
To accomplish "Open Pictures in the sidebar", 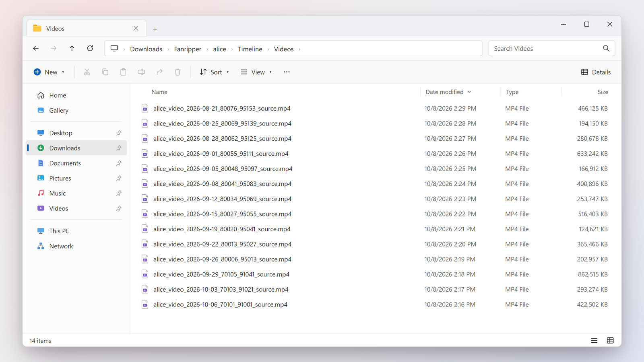I will [x=76, y=178].
